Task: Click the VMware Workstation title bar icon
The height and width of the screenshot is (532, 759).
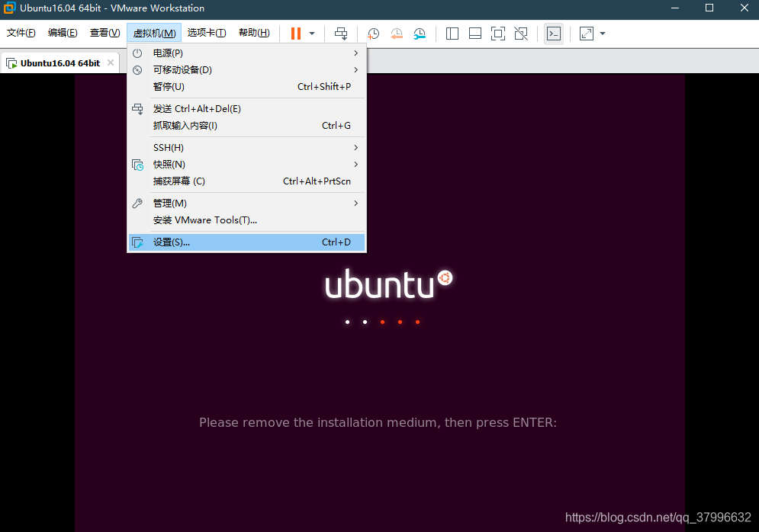Action: pyautogui.click(x=9, y=8)
